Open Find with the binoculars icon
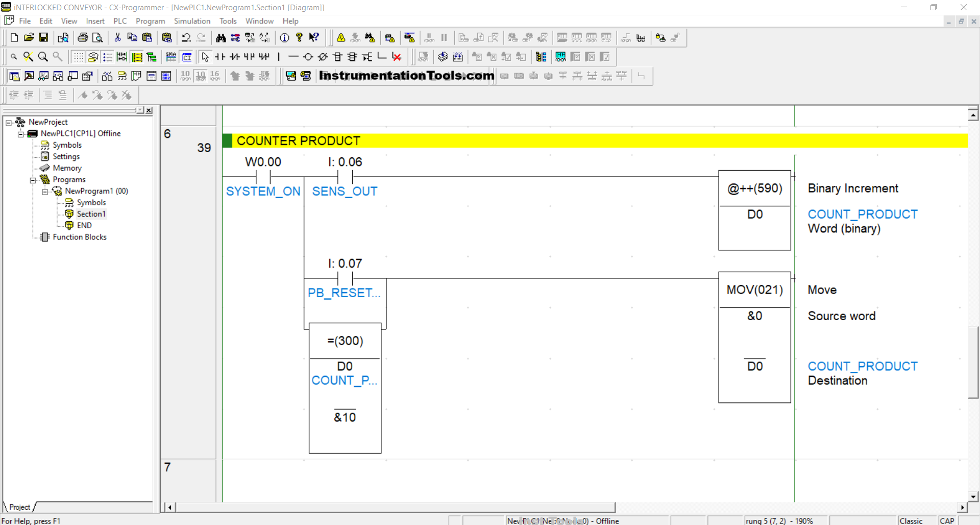Image resolution: width=980 pixels, height=525 pixels. [220, 38]
